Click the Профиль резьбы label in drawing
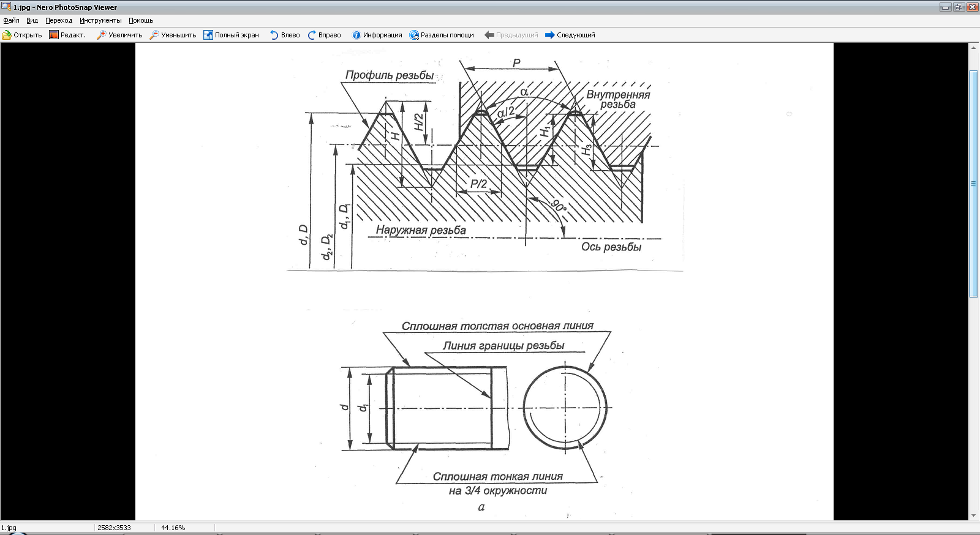Image resolution: width=980 pixels, height=535 pixels. [x=390, y=75]
